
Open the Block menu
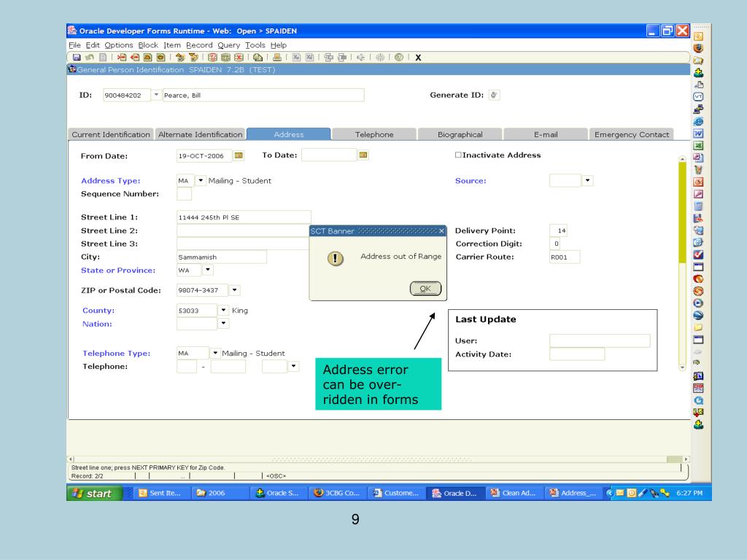(148, 44)
